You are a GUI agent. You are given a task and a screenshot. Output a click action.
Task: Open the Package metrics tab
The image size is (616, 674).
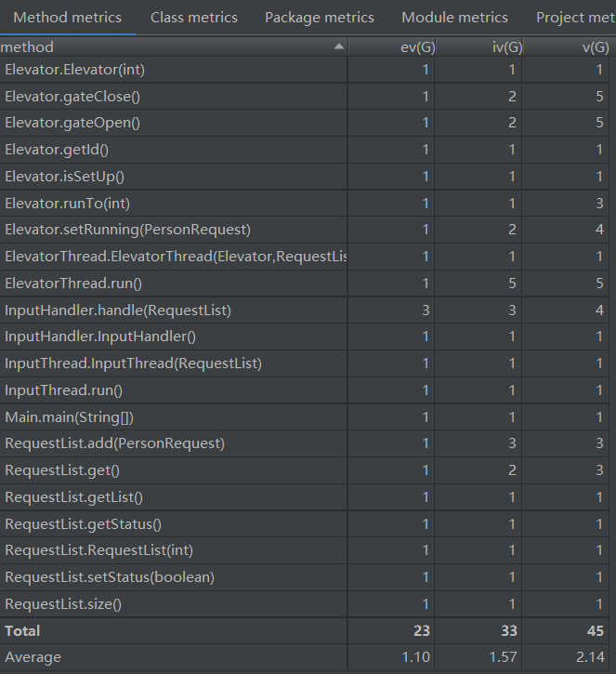(x=320, y=18)
